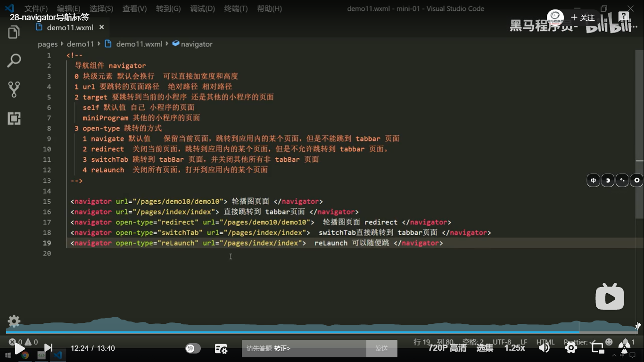Click the IME 中 language mode button
The height and width of the screenshot is (362, 644).
tap(593, 180)
